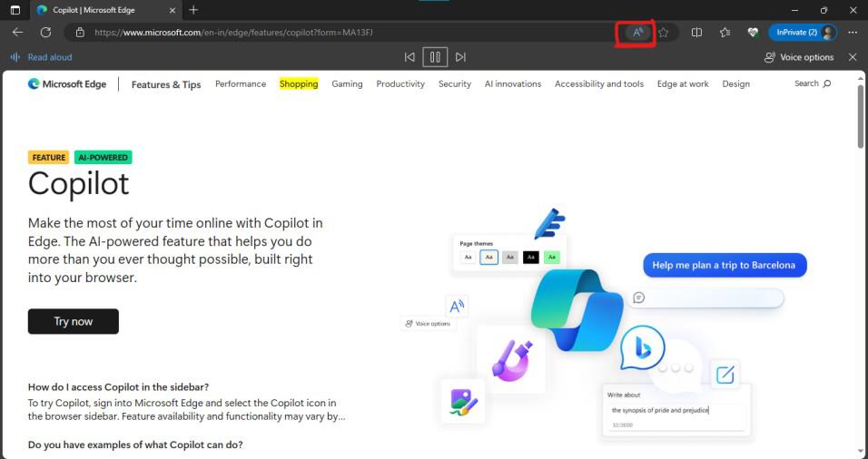Screen dimensions: 868x459
Task: Add this page to favorites star
Action: click(x=663, y=33)
